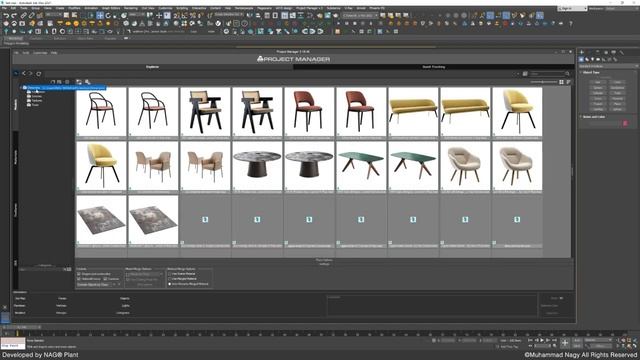Click the MAXScript mini listener box
This screenshot has width=640, height=360.
tap(12, 343)
